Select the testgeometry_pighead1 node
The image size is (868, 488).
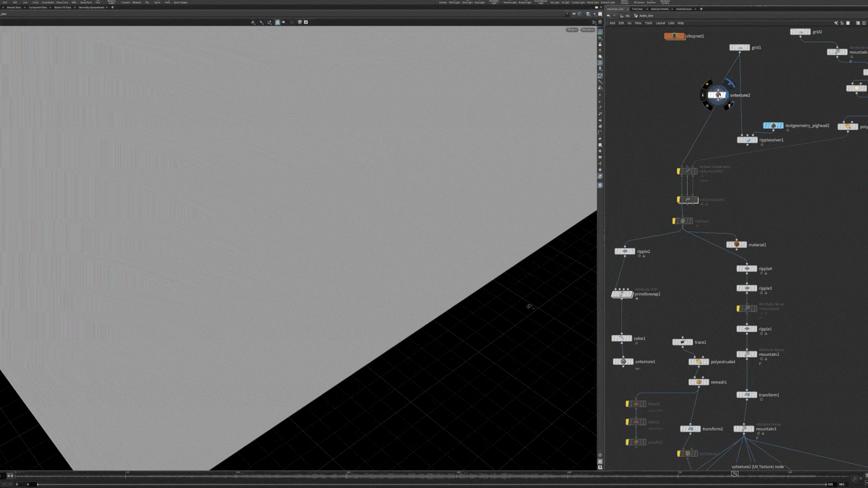click(x=773, y=126)
